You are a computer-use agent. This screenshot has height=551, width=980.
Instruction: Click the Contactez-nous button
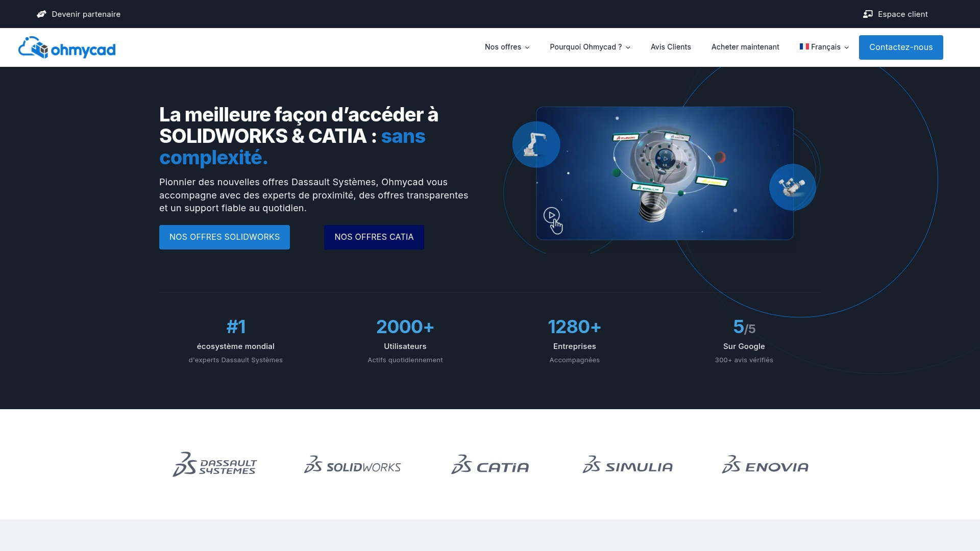[900, 47]
